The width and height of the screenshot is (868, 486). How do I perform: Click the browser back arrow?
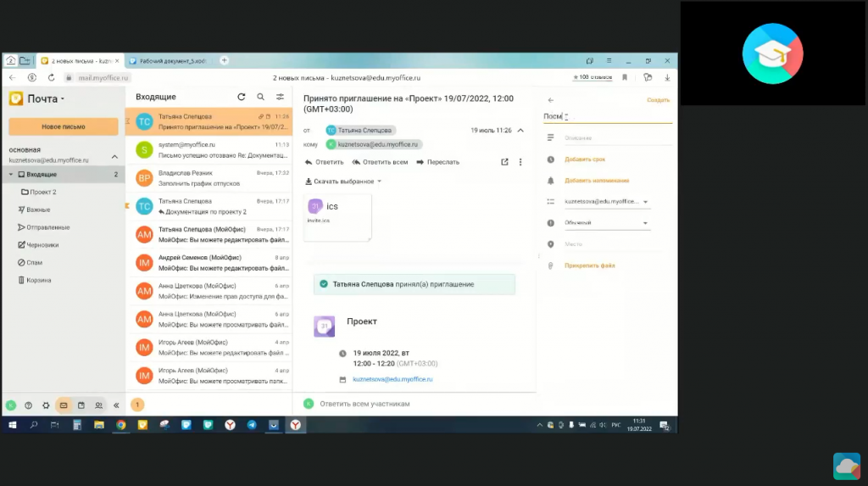(12, 77)
